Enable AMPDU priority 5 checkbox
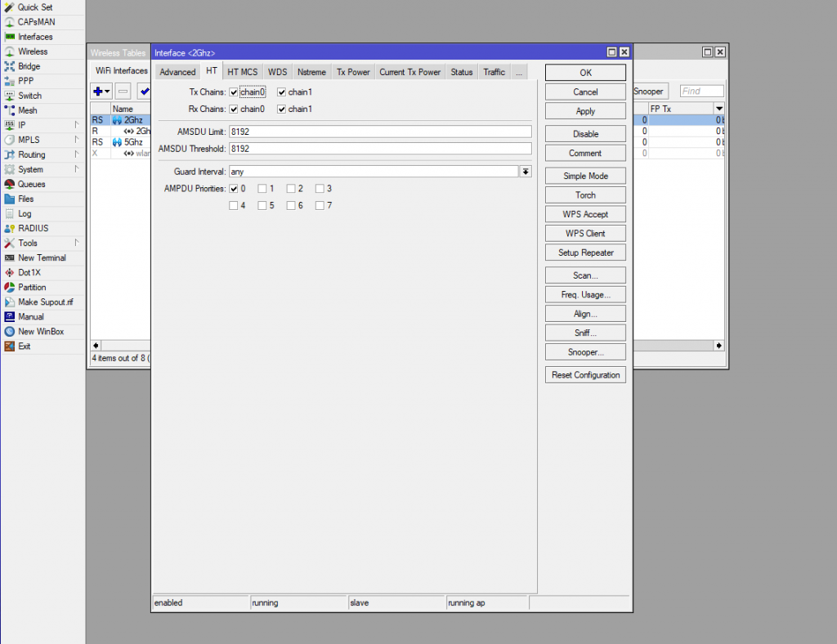Screen dimensions: 837x644 point(262,206)
